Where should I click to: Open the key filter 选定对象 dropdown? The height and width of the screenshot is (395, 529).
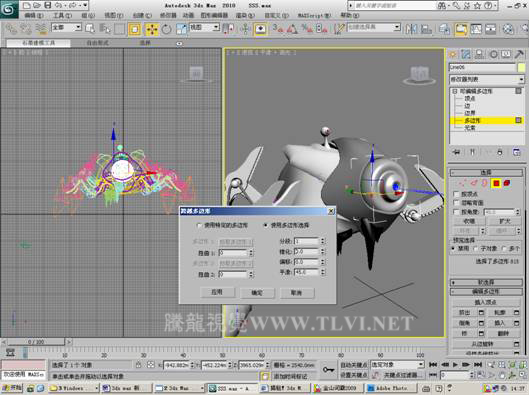tap(397, 365)
